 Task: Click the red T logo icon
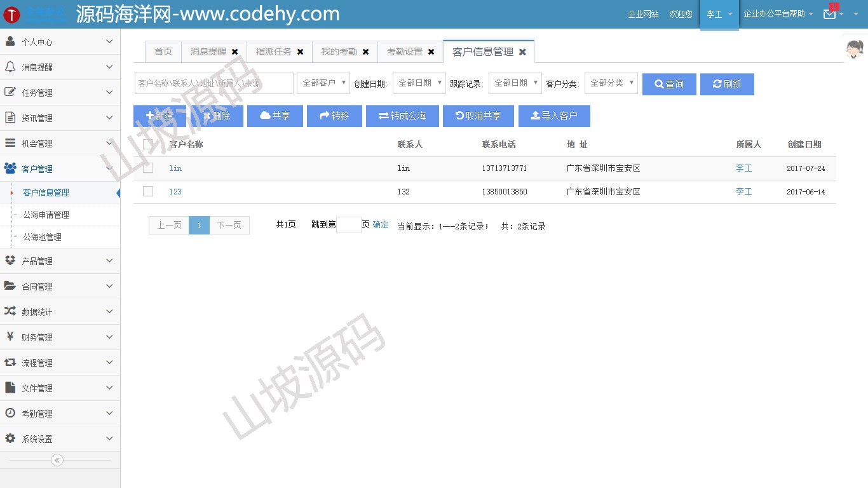tap(11, 14)
